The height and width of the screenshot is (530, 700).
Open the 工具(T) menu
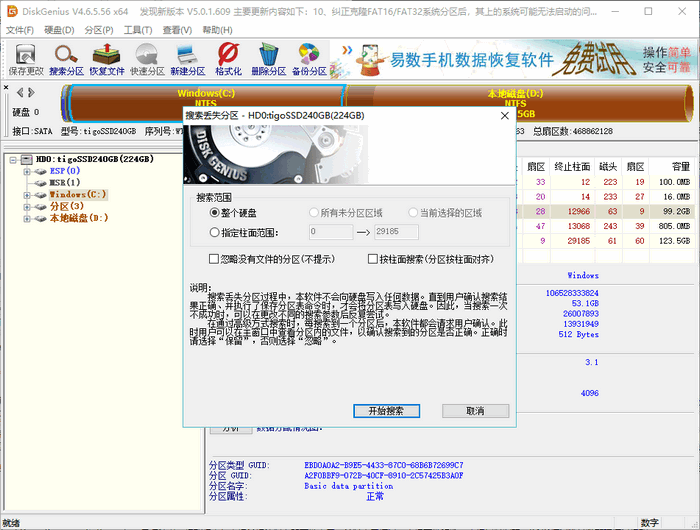click(138, 30)
